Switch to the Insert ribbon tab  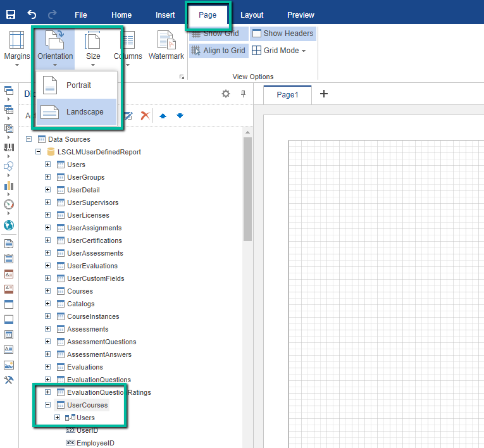point(165,15)
